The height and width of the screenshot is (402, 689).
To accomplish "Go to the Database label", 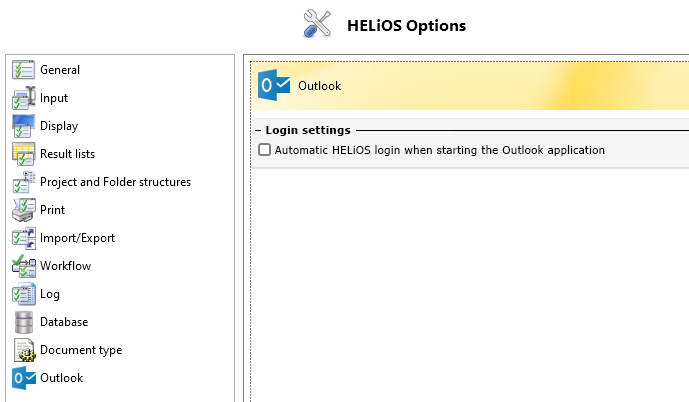I will (64, 322).
